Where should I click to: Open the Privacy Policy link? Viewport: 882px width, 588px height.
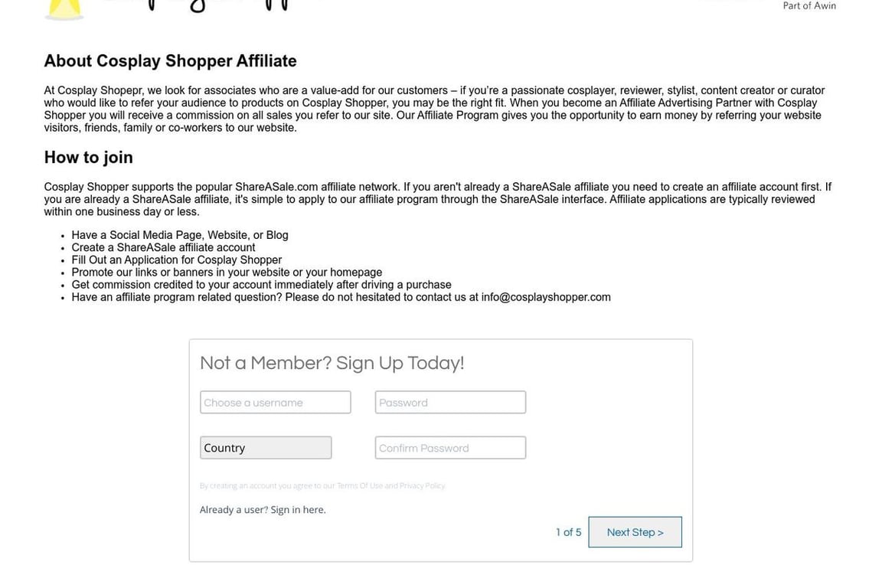(x=422, y=486)
